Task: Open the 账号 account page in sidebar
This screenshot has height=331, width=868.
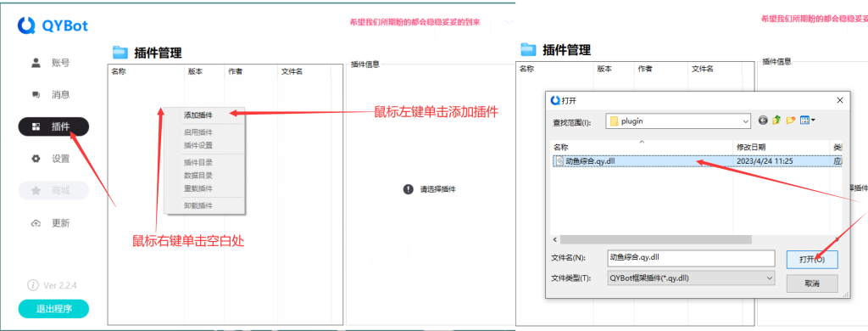Action: point(53,63)
